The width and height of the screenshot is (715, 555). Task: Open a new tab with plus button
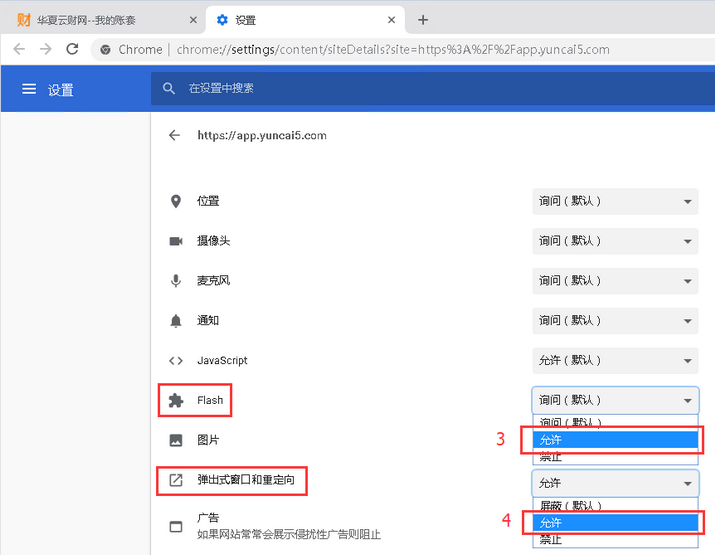(423, 20)
